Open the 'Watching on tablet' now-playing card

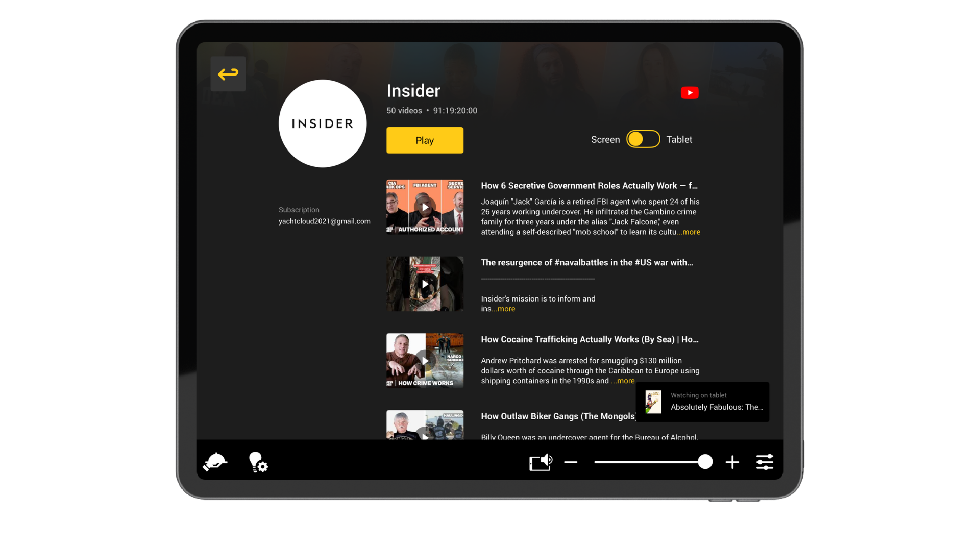click(702, 402)
